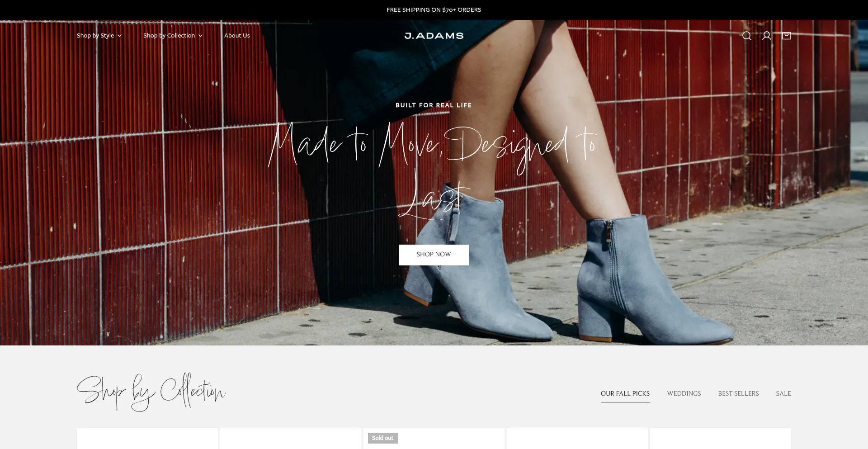Expand the Shop by Style dropdown
The height and width of the screenshot is (449, 868).
[x=99, y=36]
